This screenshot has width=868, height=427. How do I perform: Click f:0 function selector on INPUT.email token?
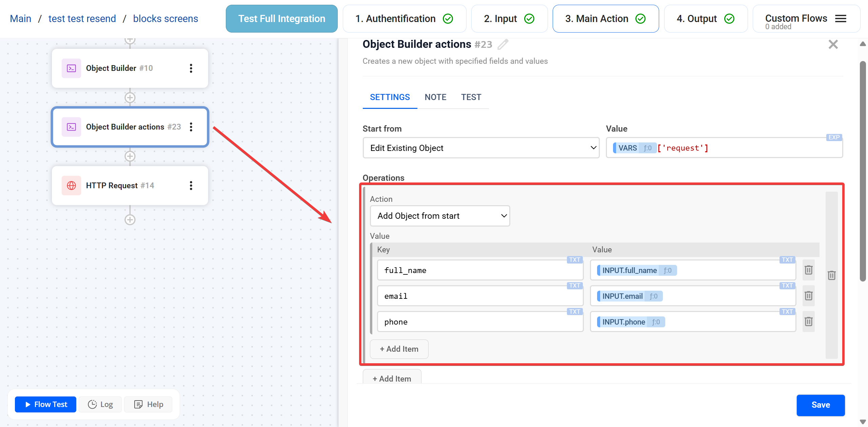(653, 296)
